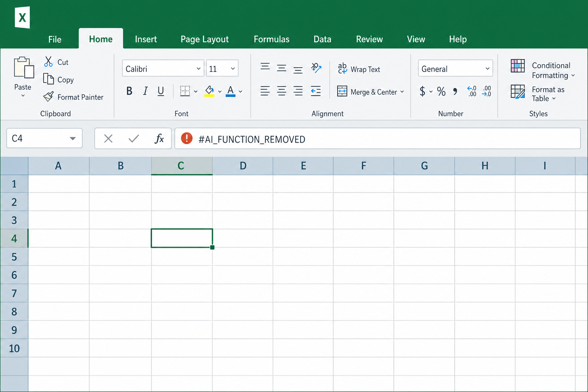Screen dimensions: 588x392
Task: Align text left
Action: pos(265,91)
